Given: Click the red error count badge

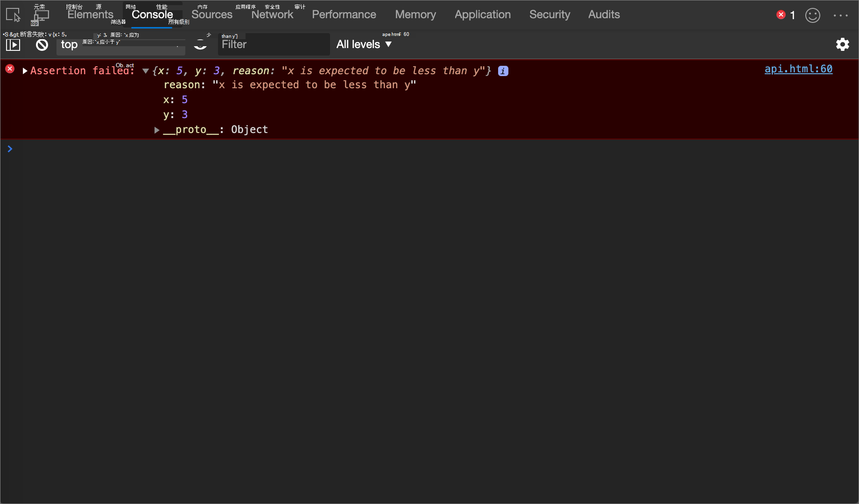Looking at the screenshot, I should point(786,14).
